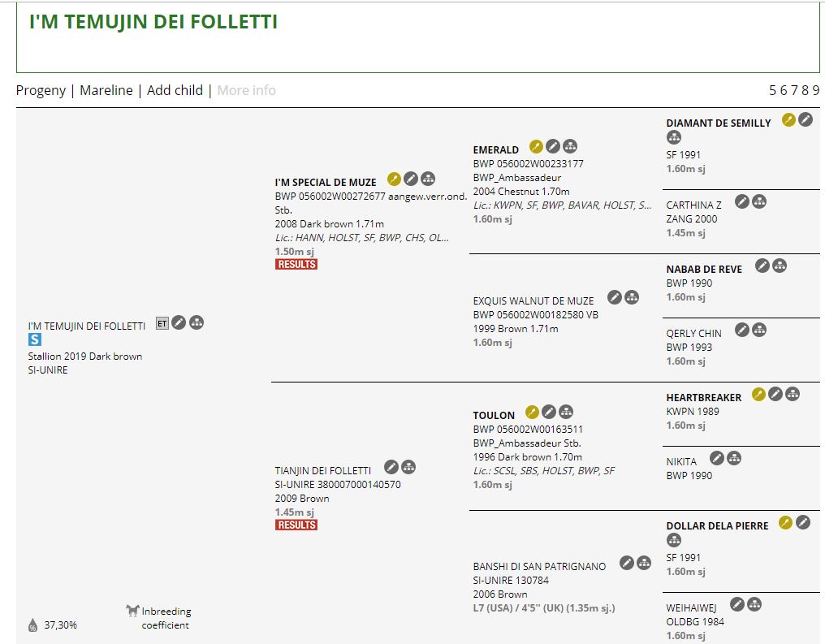Screen dimensions: 825x644
Task: Click the blue S badge under horse name
Action: (35, 340)
